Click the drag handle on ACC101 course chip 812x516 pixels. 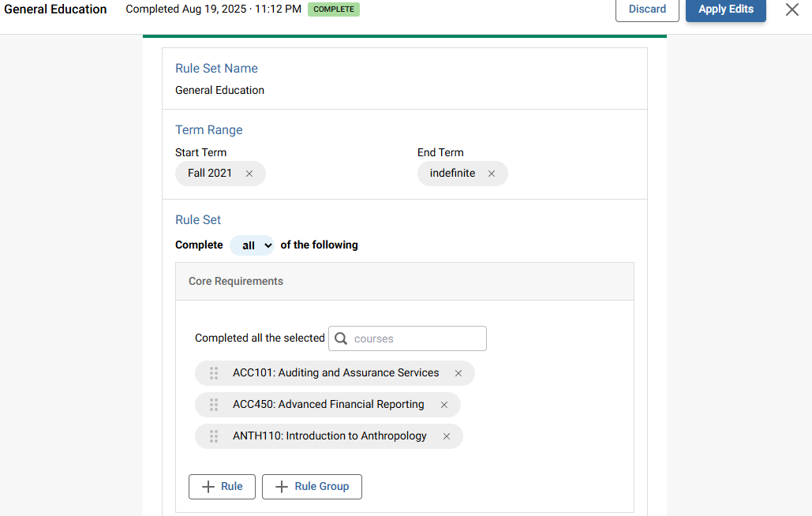[x=213, y=372]
